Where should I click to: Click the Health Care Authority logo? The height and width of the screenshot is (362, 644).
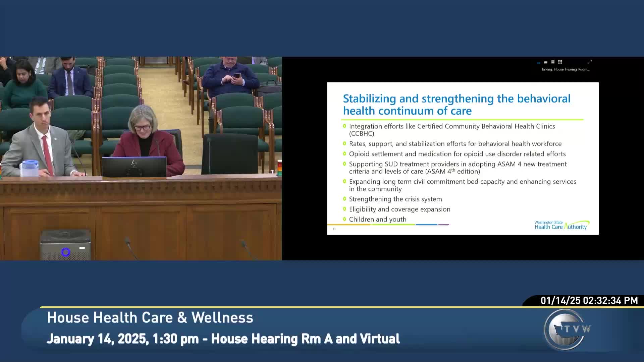(x=561, y=225)
